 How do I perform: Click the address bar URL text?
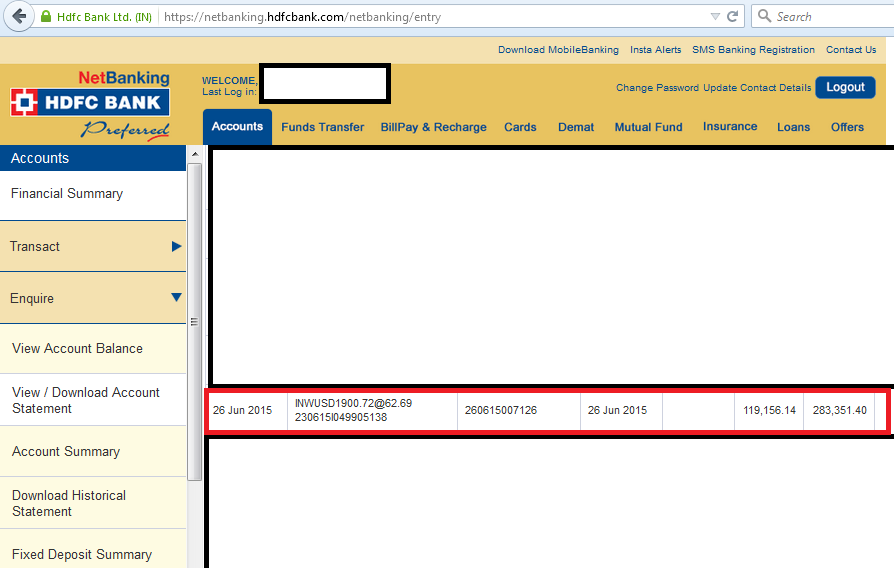[302, 17]
